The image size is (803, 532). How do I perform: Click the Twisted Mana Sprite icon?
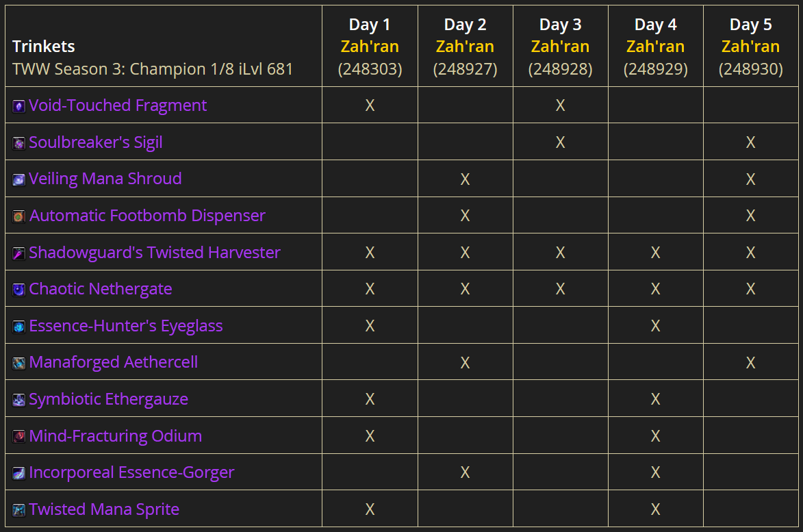19,510
